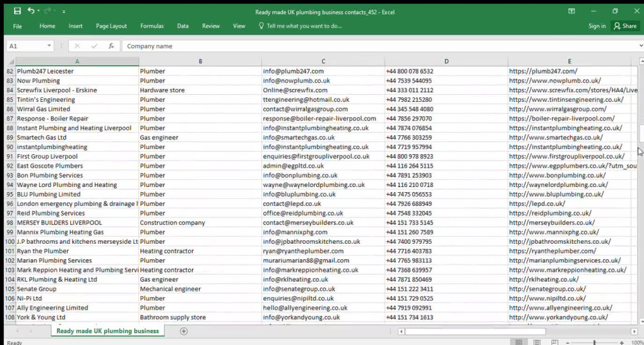Image resolution: width=644 pixels, height=345 pixels.
Task: Open Customize Quick Access Toolbar dropdown
Action: tap(64, 12)
